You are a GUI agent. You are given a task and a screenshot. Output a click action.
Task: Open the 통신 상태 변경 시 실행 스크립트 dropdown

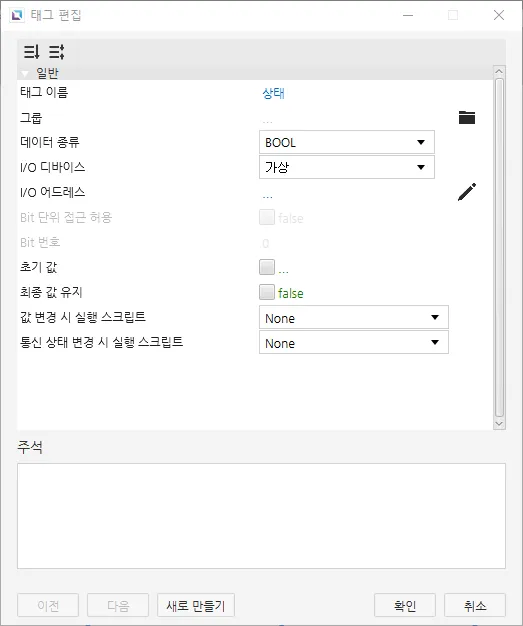coord(354,342)
